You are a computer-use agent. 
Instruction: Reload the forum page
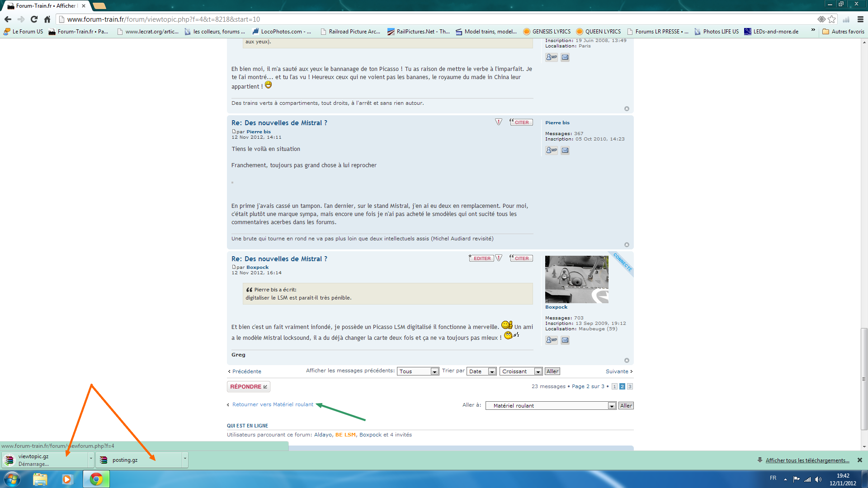click(x=34, y=19)
